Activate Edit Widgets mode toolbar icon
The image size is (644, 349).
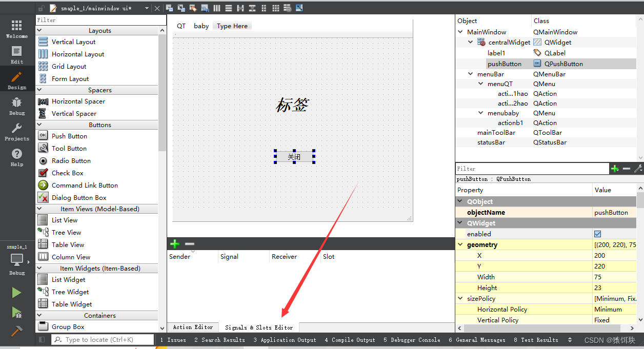(x=170, y=8)
